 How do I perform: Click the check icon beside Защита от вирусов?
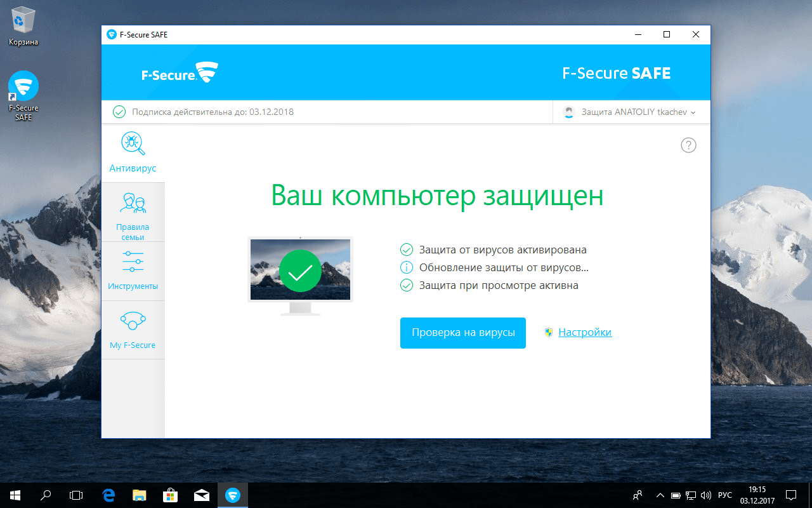[407, 250]
